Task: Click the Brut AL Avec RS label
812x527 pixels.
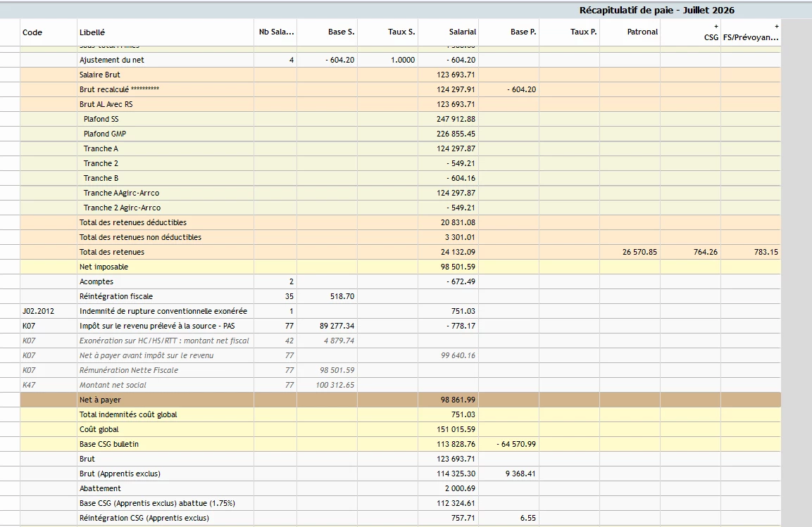Action: click(106, 104)
